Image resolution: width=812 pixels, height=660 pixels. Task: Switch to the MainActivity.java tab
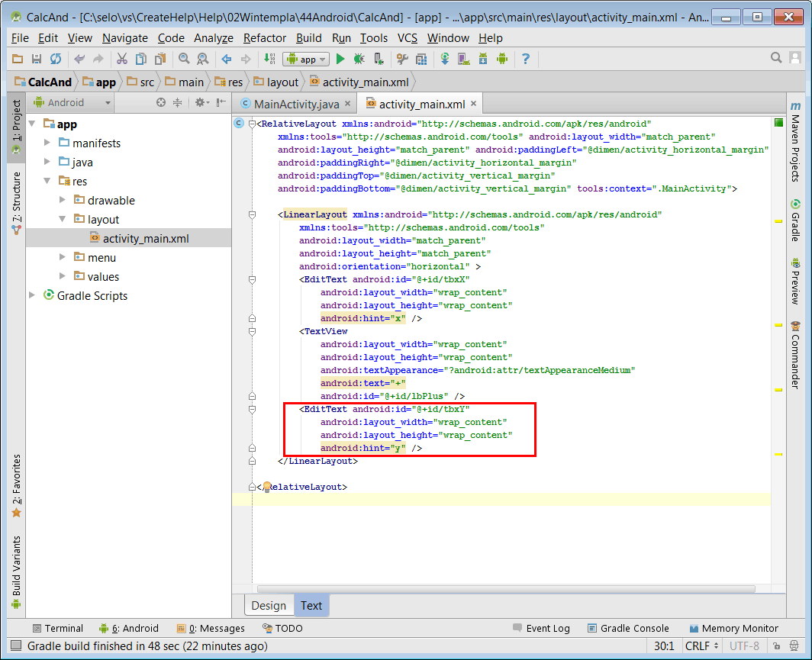tap(295, 104)
